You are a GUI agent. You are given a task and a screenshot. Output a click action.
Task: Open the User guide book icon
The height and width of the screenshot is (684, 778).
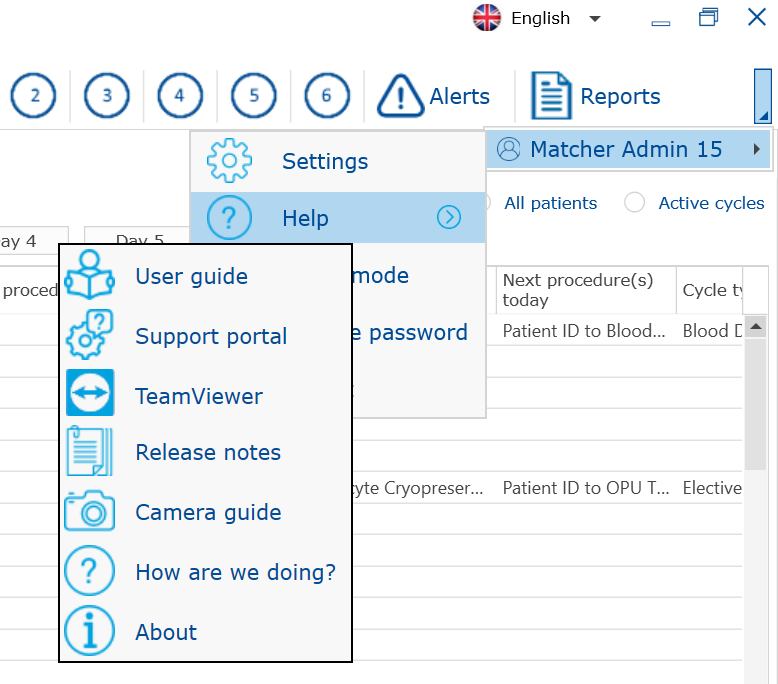(x=89, y=277)
